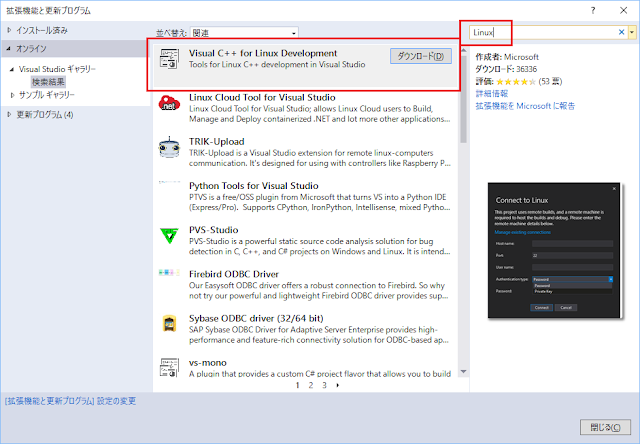Click the vs-mono extension icon
Screen dimensions: 640x444
click(169, 367)
